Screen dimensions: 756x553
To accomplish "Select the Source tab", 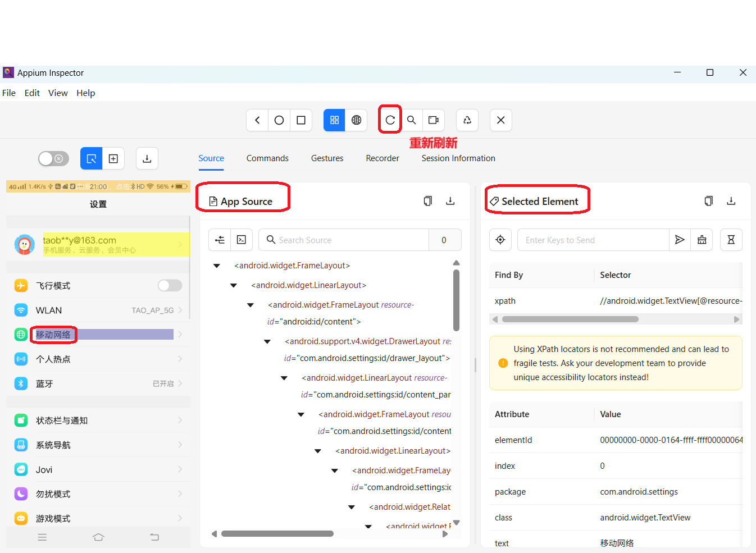I will coord(211,158).
